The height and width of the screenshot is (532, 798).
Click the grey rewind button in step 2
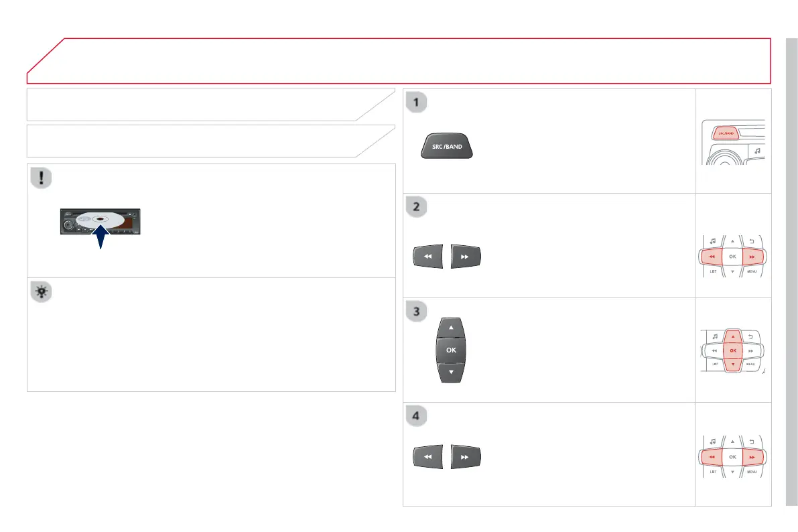429,256
